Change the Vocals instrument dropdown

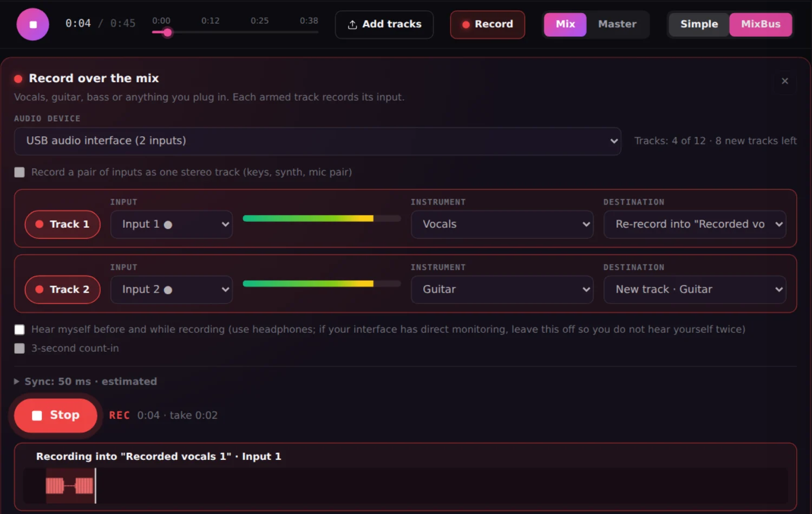[x=502, y=225]
